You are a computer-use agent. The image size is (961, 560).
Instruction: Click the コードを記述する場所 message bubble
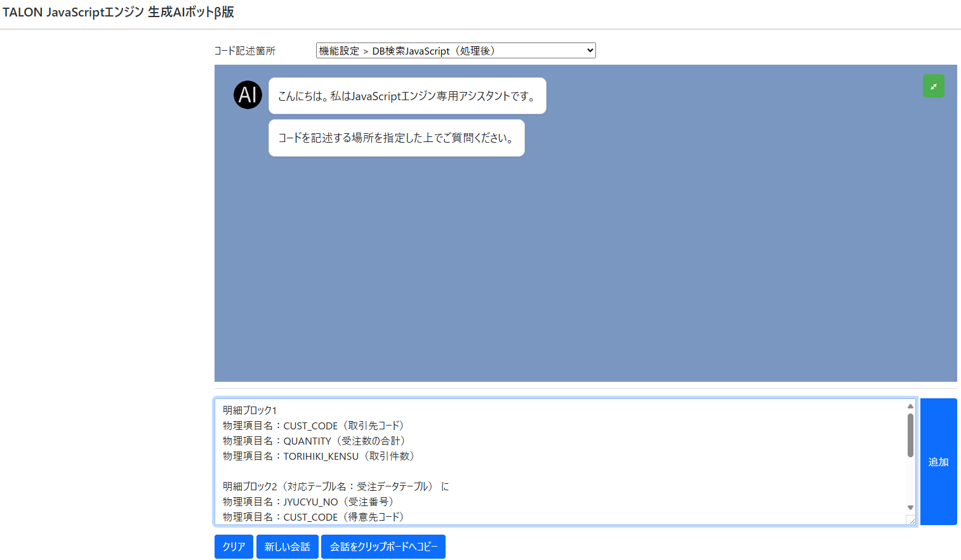397,138
